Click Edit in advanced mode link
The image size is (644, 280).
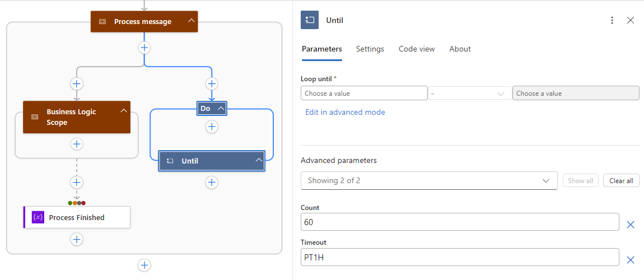coord(345,112)
